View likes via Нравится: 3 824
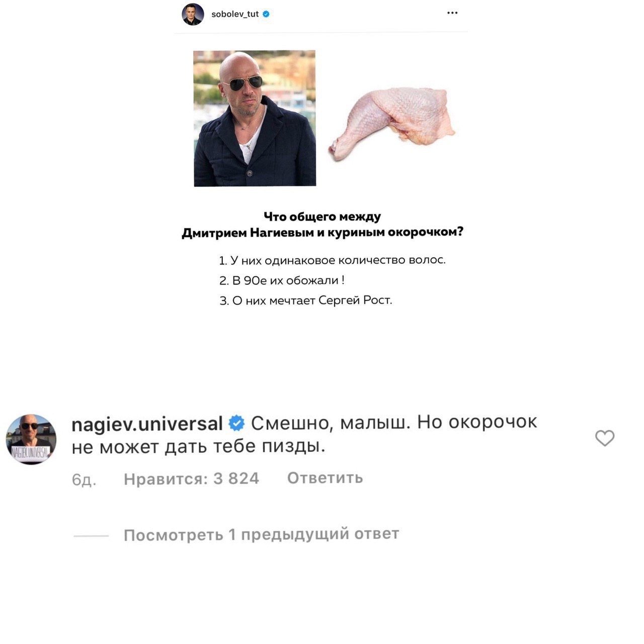This screenshot has width=644, height=644. (191, 478)
